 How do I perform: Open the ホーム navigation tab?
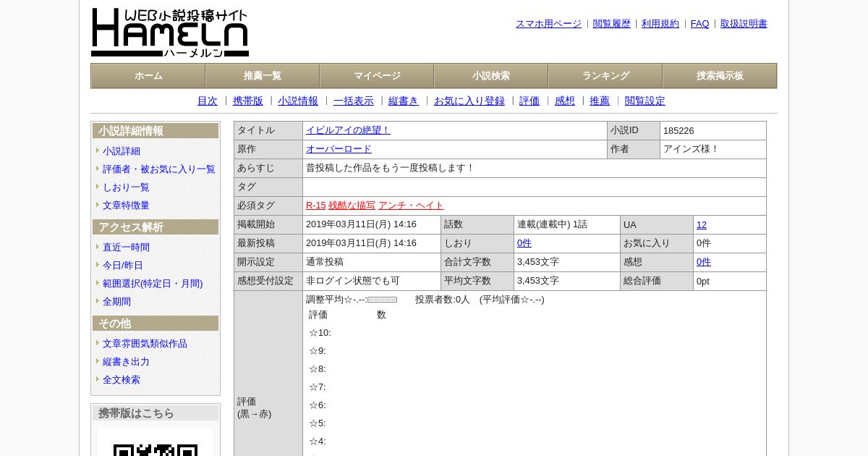[148, 76]
